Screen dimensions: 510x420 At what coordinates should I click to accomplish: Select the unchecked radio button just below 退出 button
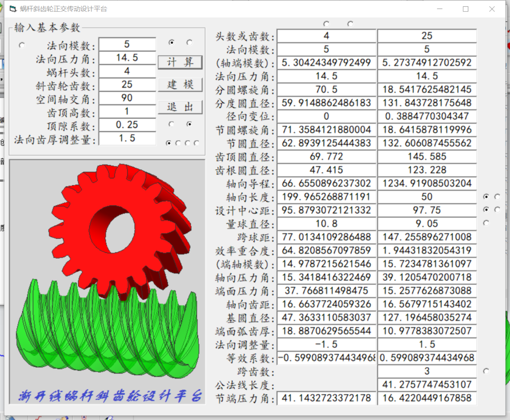[171, 124]
